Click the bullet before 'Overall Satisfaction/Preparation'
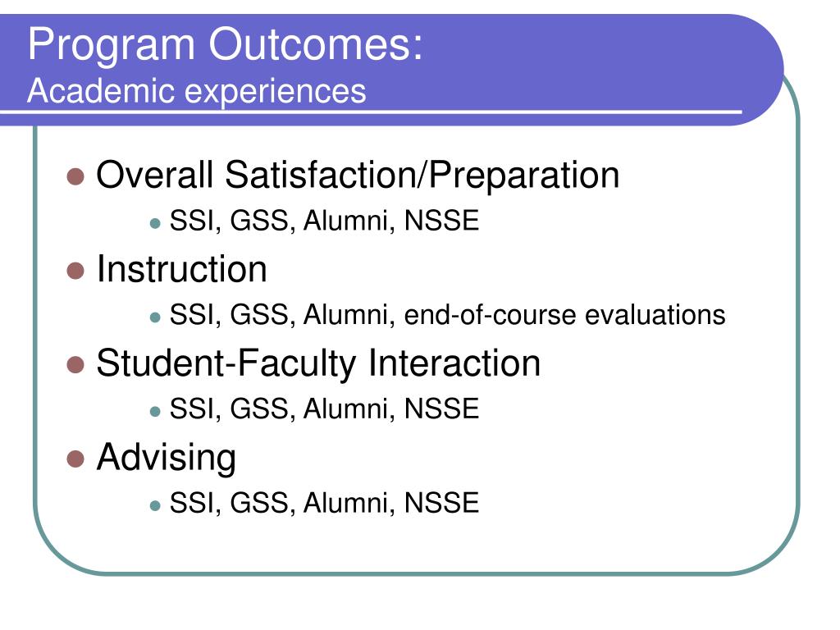 point(75,176)
